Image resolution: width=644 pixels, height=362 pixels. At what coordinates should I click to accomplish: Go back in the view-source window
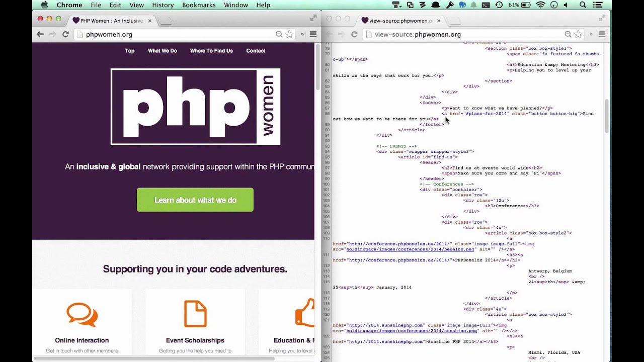click(329, 34)
